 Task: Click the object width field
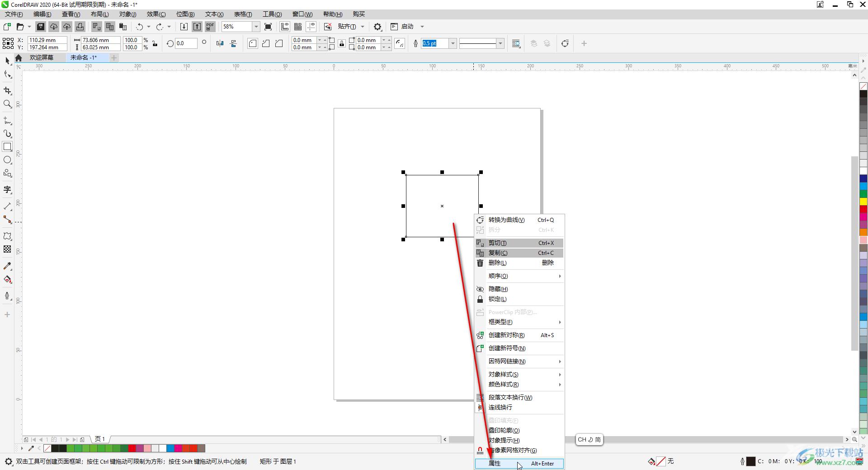click(100, 40)
